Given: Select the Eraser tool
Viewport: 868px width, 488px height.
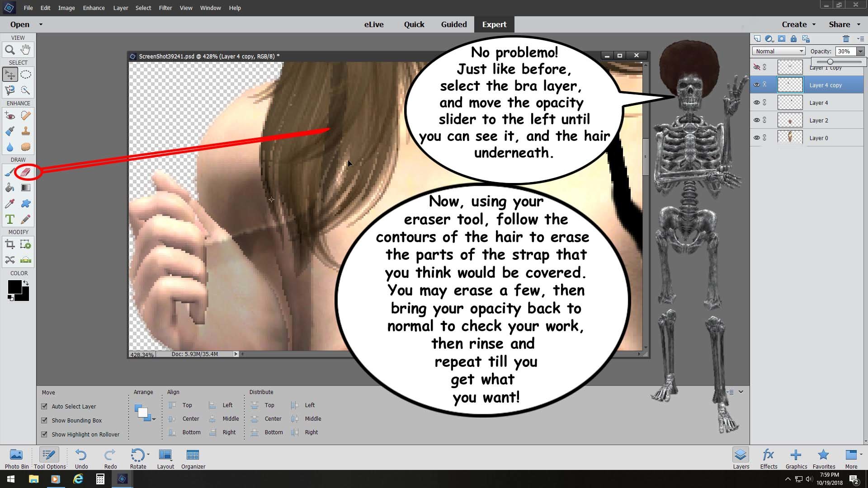Looking at the screenshot, I should 26,172.
